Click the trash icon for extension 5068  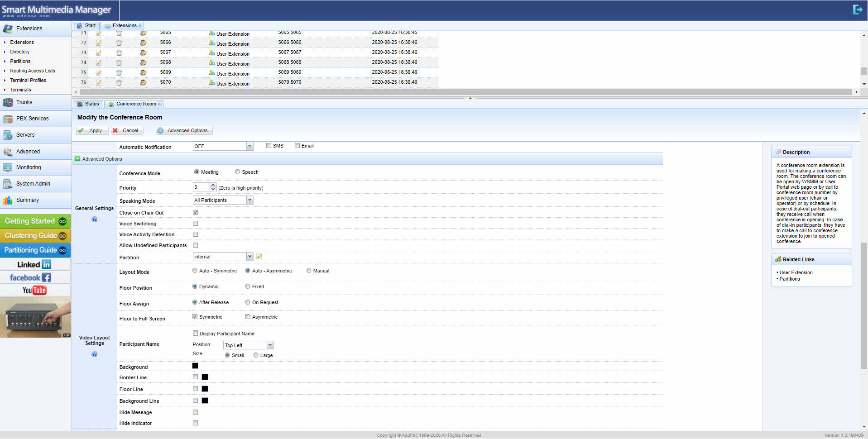[119, 62]
